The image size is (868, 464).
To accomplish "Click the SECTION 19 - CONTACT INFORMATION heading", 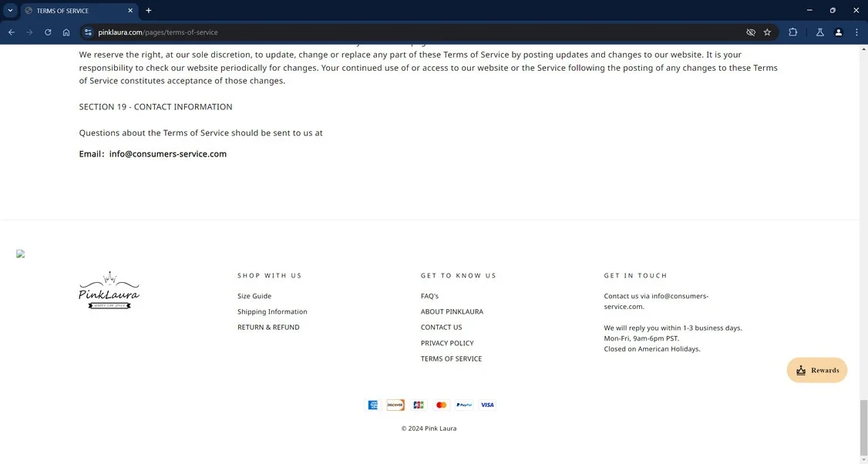I will (x=156, y=107).
